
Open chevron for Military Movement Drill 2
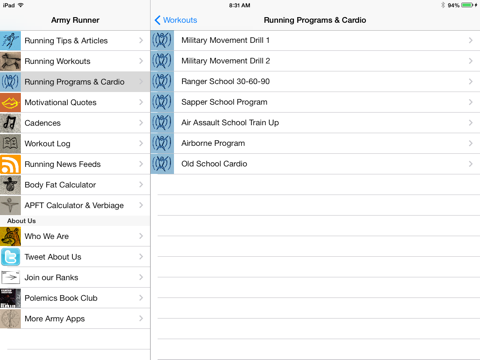470,61
